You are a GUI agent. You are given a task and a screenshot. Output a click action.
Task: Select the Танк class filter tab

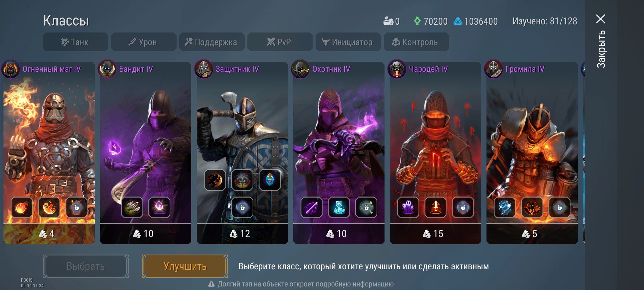point(75,42)
